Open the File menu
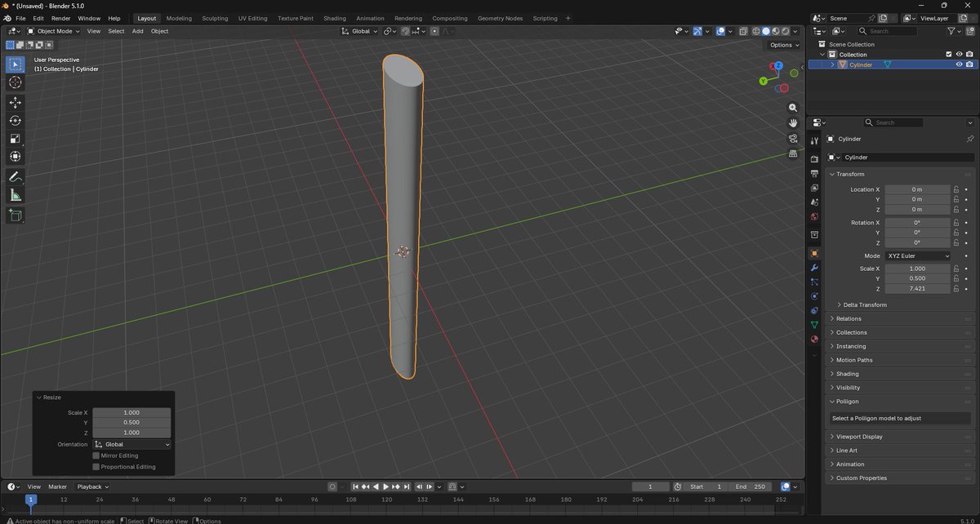 pyautogui.click(x=20, y=18)
